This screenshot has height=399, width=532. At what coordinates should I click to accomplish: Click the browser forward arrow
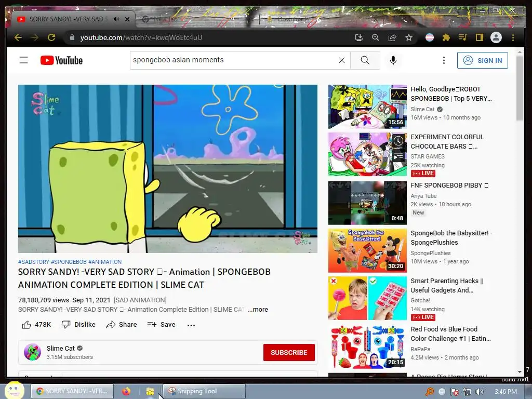[35, 37]
